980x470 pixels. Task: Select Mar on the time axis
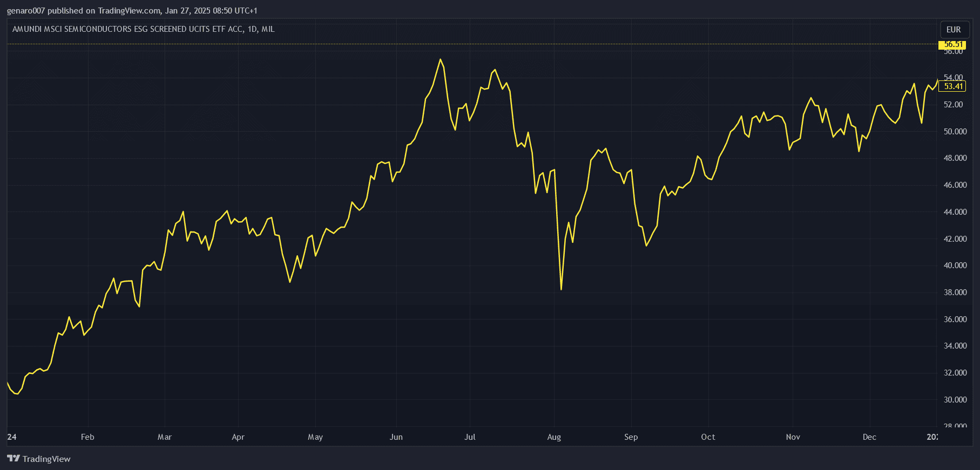click(x=165, y=437)
